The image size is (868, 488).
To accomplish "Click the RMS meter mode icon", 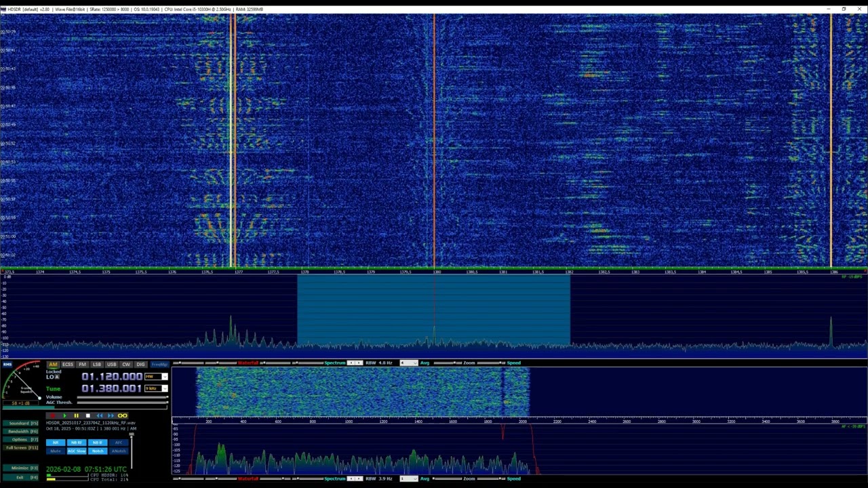I will pyautogui.click(x=7, y=364).
